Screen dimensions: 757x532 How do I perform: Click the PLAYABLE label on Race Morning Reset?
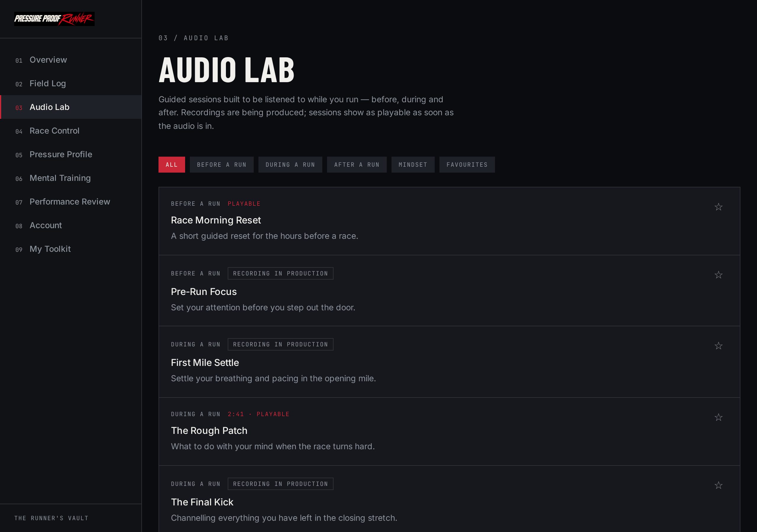tap(244, 204)
